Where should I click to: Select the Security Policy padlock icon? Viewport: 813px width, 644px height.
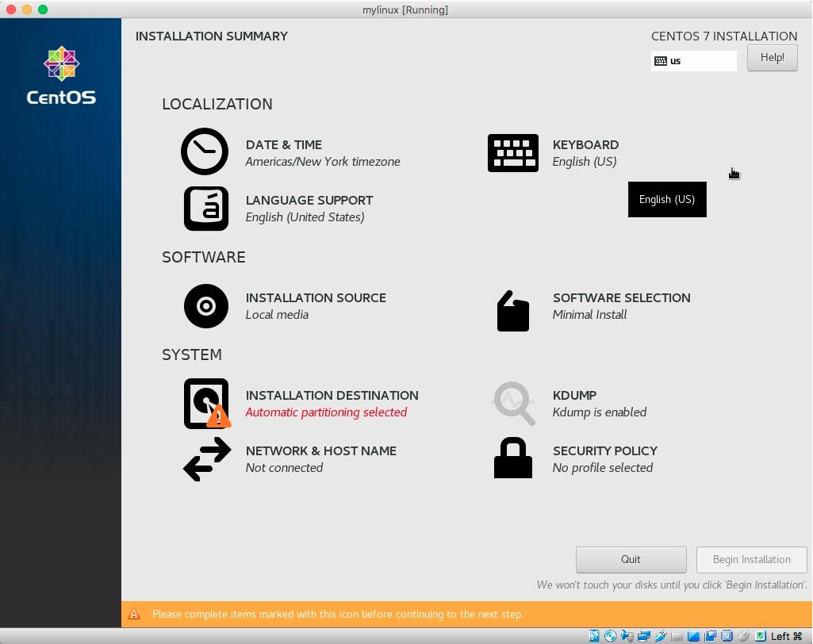click(512, 458)
